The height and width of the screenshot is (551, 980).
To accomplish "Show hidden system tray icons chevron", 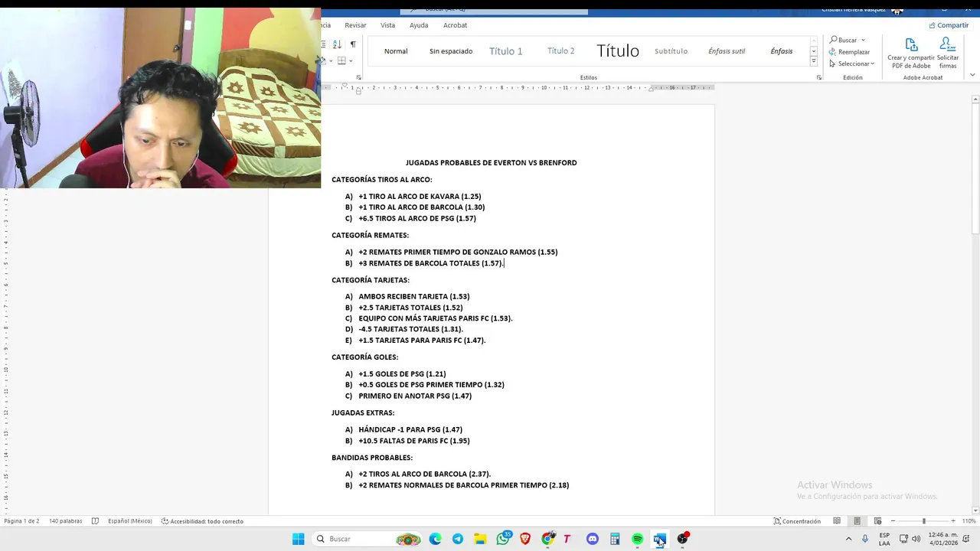I will pos(848,539).
